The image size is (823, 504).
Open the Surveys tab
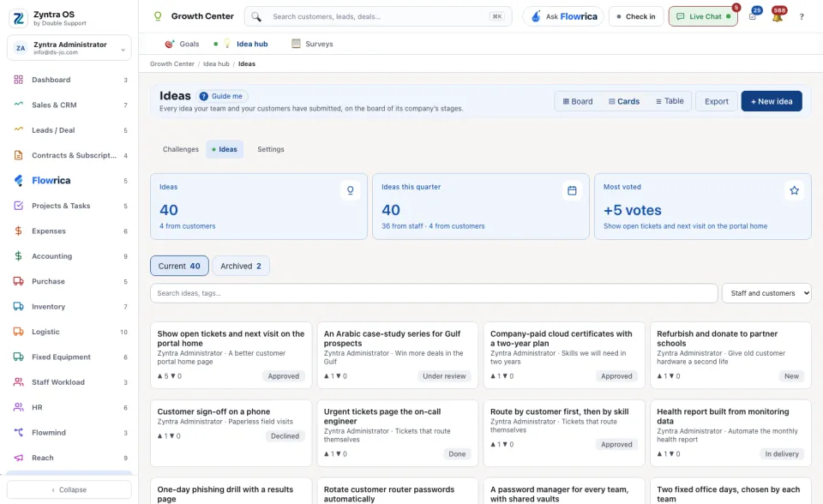point(312,44)
